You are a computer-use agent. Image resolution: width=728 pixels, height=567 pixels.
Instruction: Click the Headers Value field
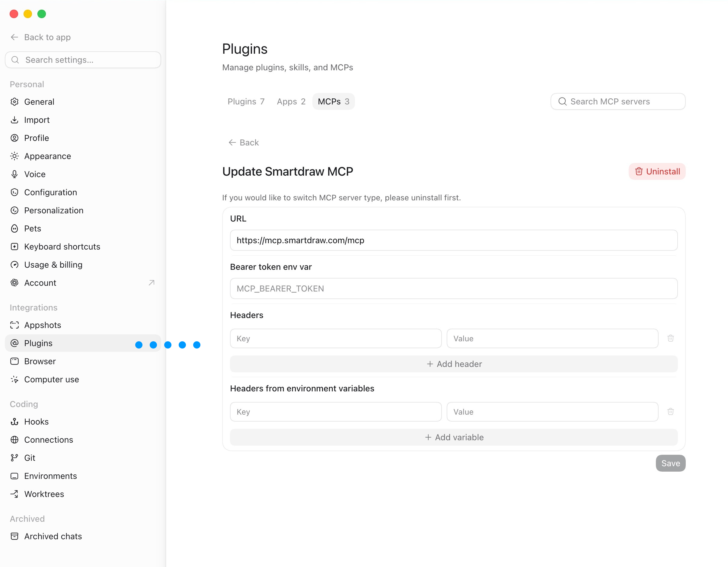coord(552,338)
